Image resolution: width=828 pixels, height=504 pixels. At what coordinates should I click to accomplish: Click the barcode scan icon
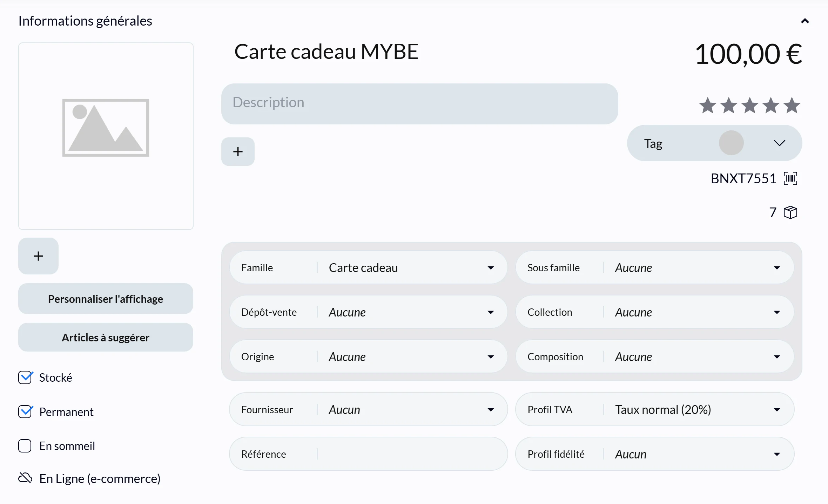(790, 178)
